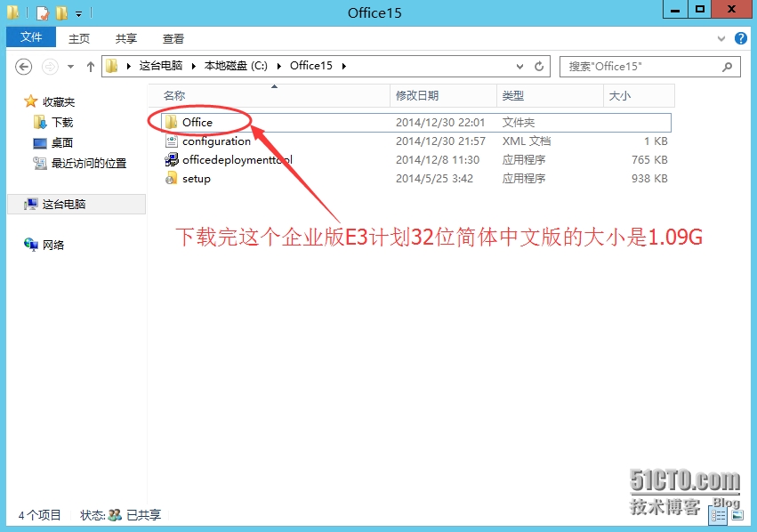Open the 文件 menu tab

coord(31,37)
